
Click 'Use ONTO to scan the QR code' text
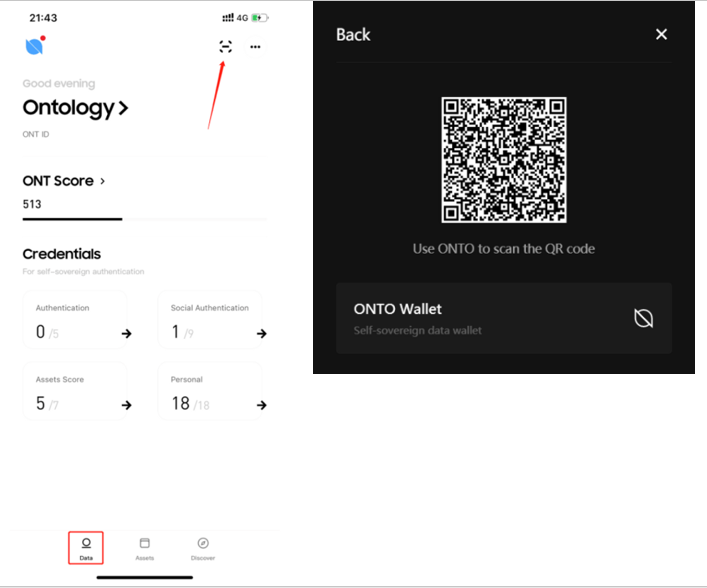point(504,249)
